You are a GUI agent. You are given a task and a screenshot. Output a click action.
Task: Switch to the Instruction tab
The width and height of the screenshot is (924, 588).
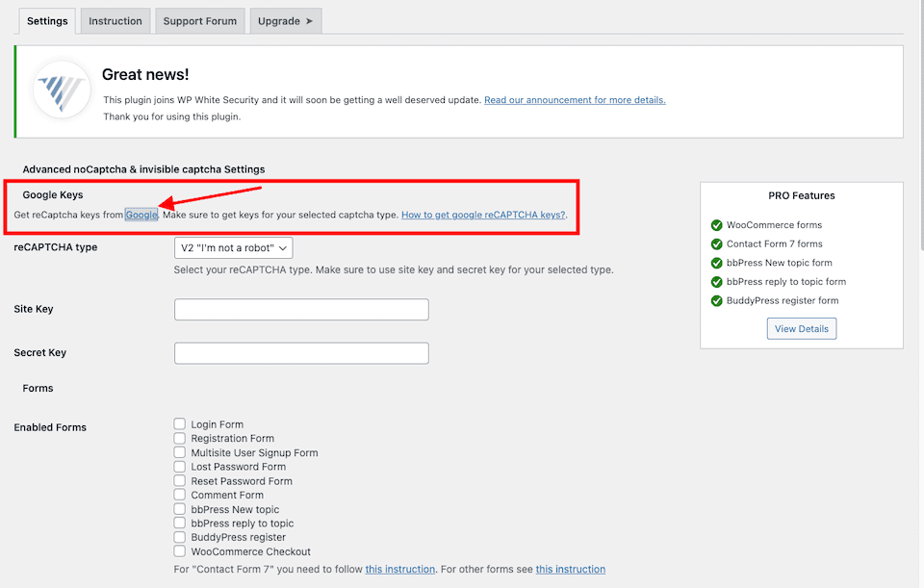click(x=115, y=21)
